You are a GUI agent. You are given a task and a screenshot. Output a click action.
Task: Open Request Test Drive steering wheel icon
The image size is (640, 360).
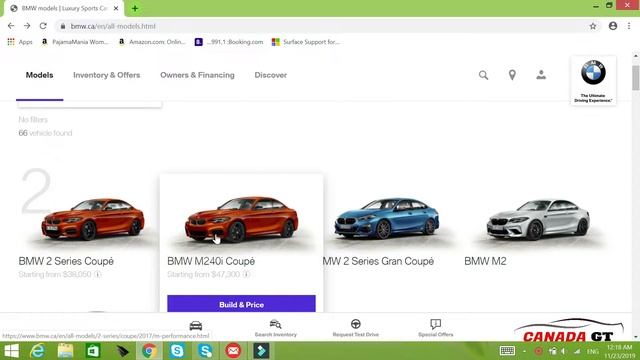(356, 324)
